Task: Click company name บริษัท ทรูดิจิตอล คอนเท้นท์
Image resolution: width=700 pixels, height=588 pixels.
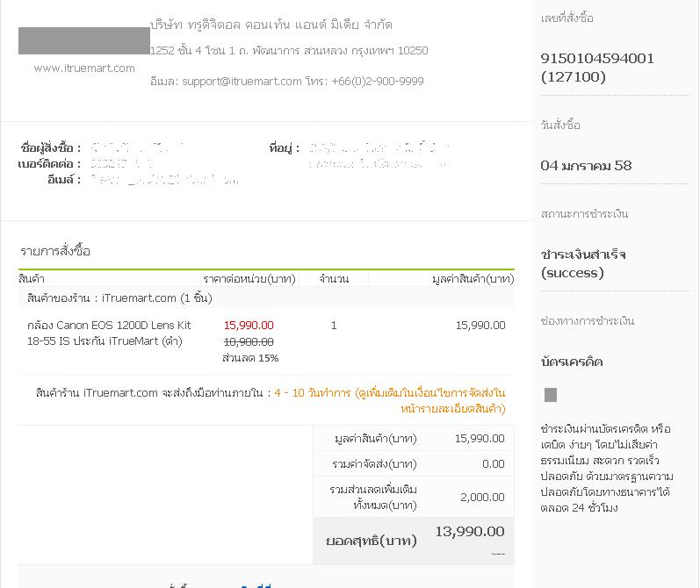Action: click(x=271, y=25)
